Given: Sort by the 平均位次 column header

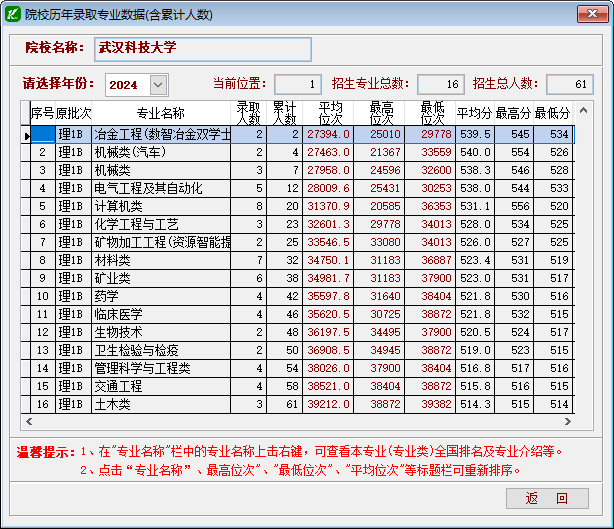Looking at the screenshot, I should pyautogui.click(x=328, y=114).
